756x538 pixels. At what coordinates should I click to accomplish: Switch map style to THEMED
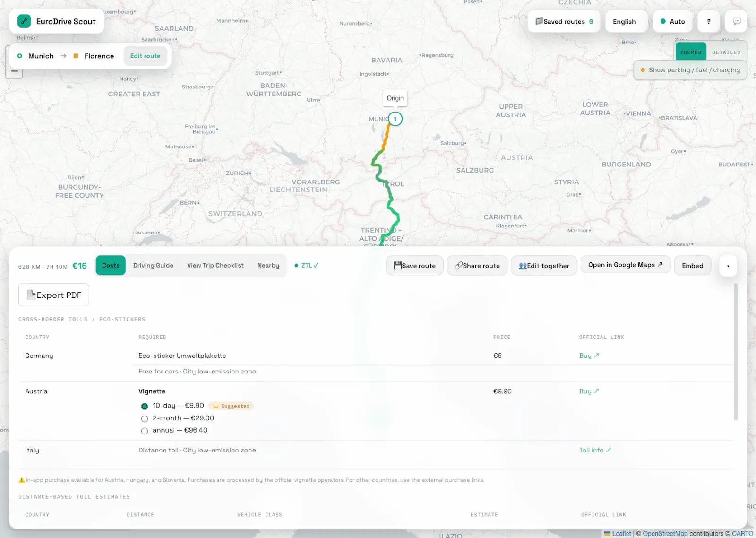point(691,52)
